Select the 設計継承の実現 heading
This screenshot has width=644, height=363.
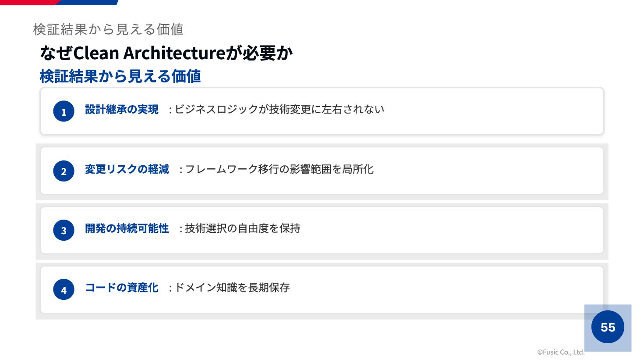(x=122, y=109)
